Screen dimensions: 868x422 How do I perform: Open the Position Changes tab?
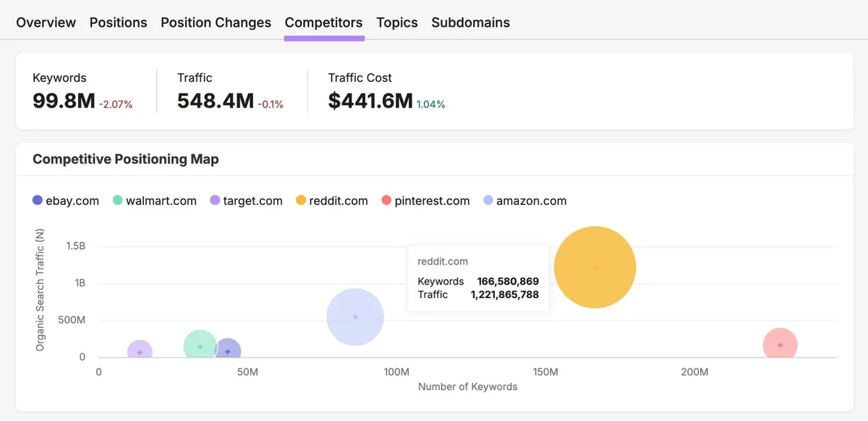point(216,22)
